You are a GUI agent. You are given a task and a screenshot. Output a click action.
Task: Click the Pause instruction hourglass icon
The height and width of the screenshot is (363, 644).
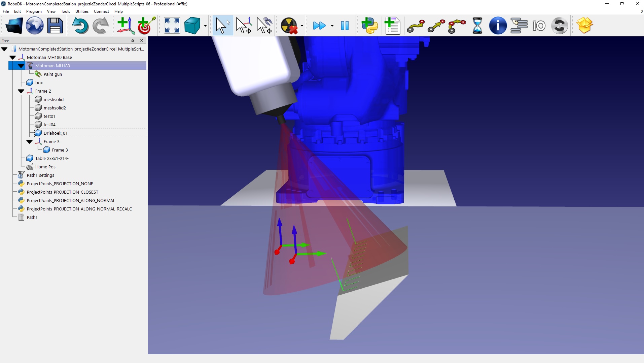[x=477, y=26]
